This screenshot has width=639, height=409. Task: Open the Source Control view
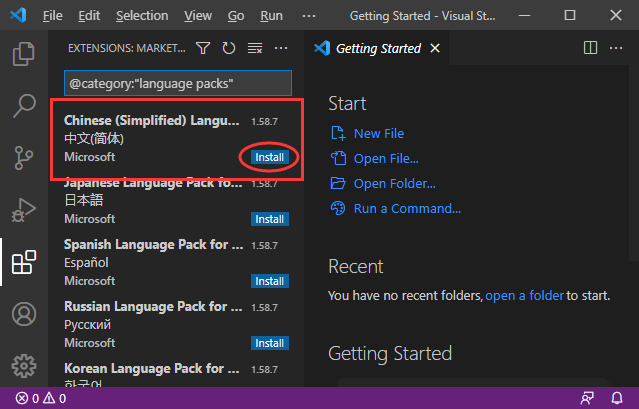click(x=23, y=158)
